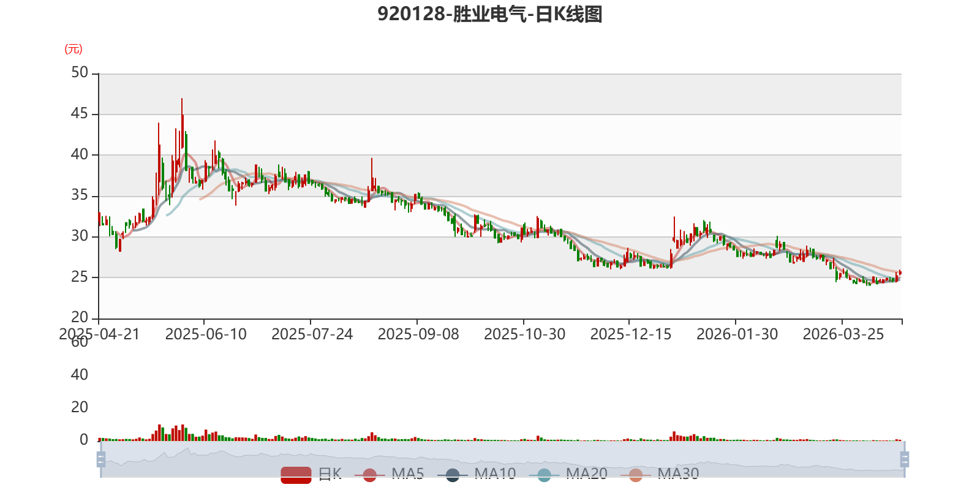This screenshot has height=490, width=980.
Task: Select the right data zoom slider handle
Action: (904, 459)
